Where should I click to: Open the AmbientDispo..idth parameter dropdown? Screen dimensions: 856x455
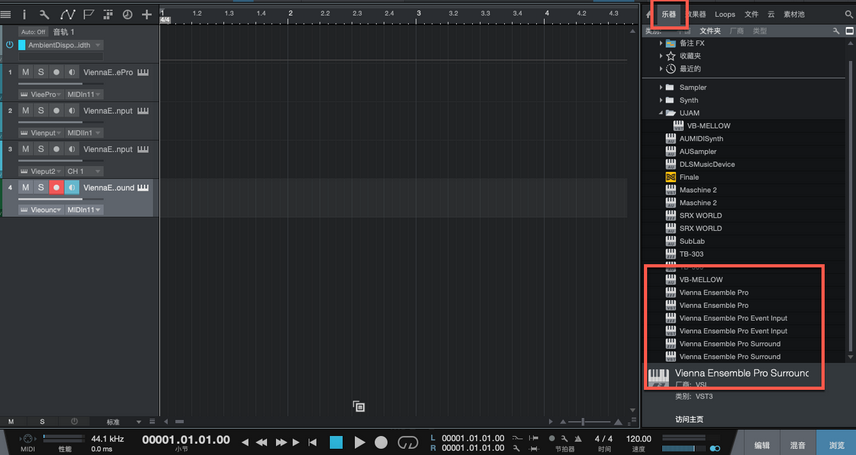[x=65, y=45]
